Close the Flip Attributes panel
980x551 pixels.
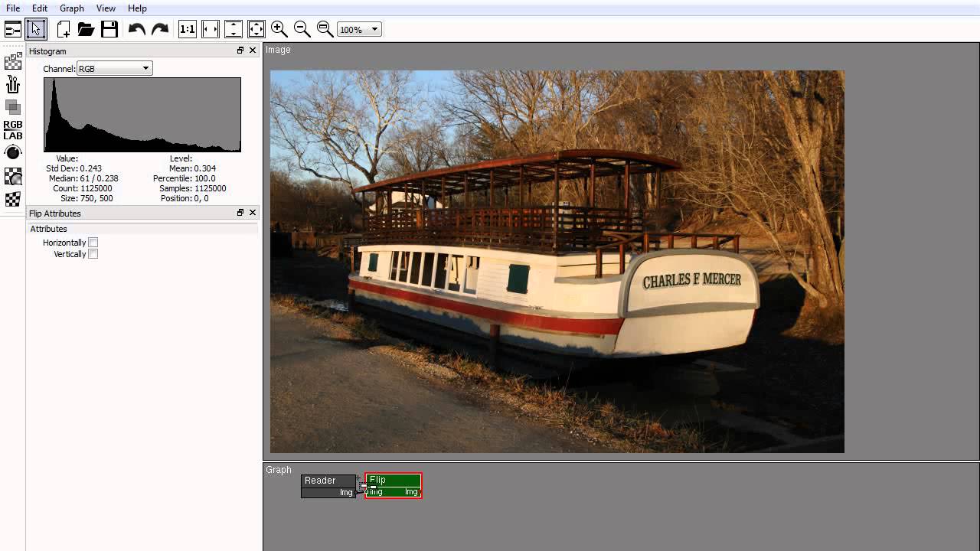[x=253, y=213]
